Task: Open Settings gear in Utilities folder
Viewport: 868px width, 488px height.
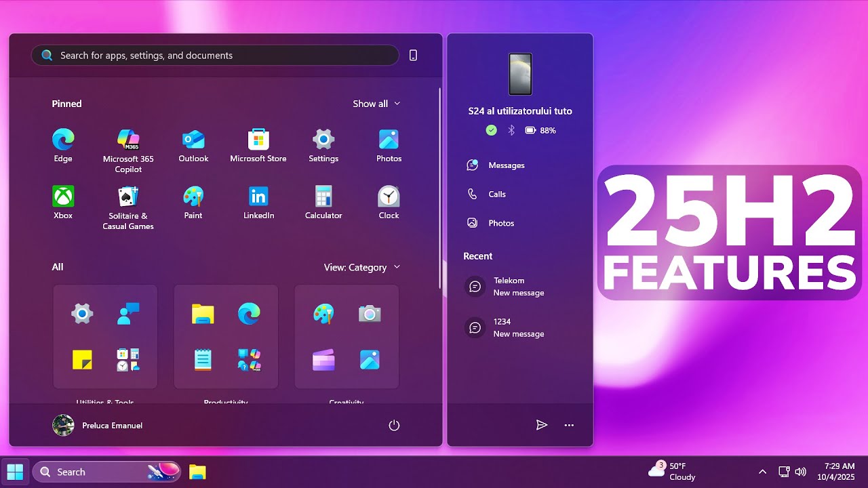Action: pyautogui.click(x=82, y=314)
